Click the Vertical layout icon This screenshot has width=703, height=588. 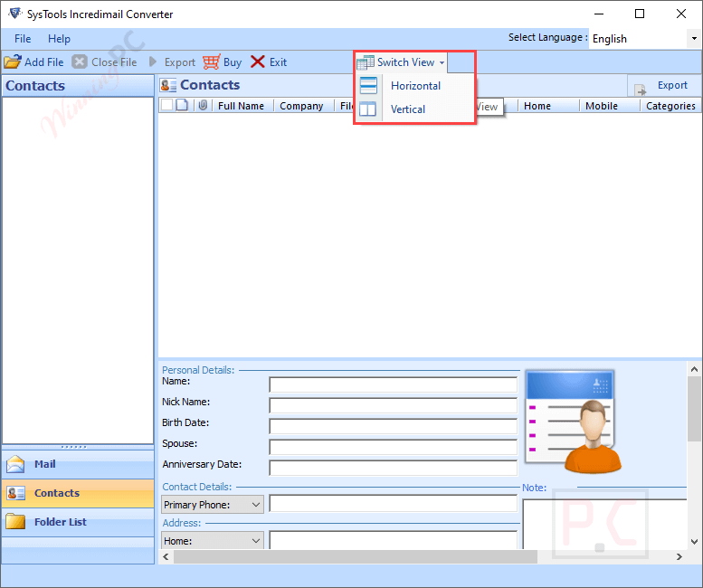368,109
